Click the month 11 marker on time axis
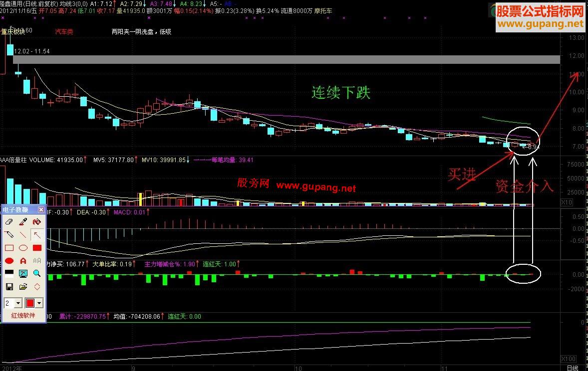Image resolution: width=588 pixels, height=371 pixels. pyautogui.click(x=444, y=369)
